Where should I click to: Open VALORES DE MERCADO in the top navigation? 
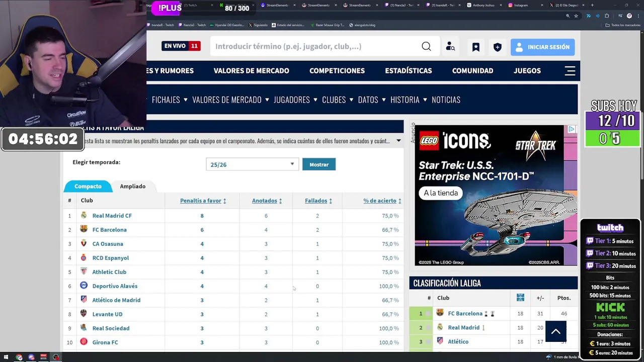click(251, 71)
